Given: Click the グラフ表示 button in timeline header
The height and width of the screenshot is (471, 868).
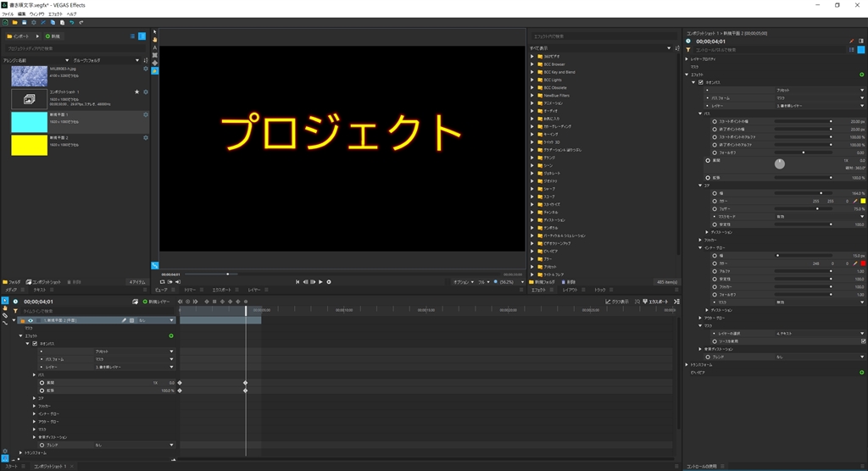Looking at the screenshot, I should coord(617,302).
